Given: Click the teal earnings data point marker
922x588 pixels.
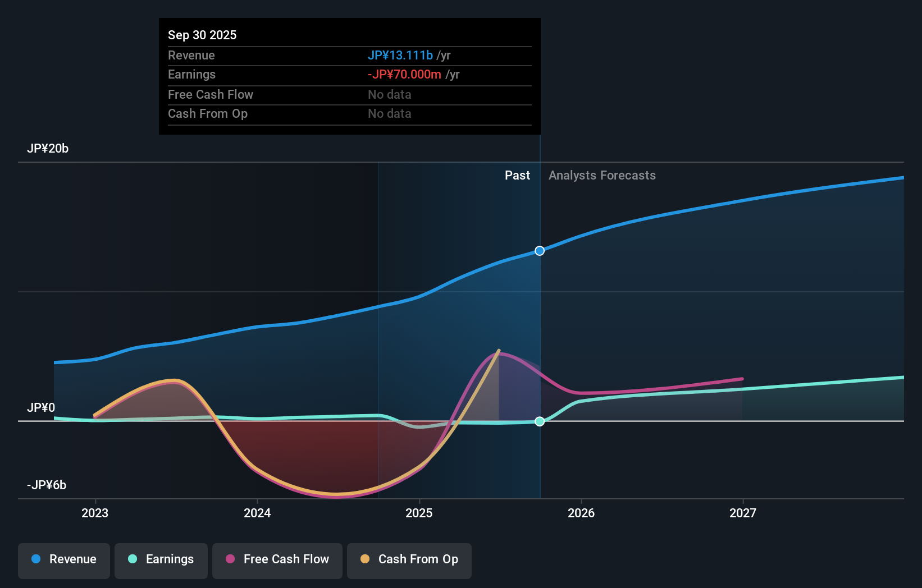Looking at the screenshot, I should click(540, 421).
